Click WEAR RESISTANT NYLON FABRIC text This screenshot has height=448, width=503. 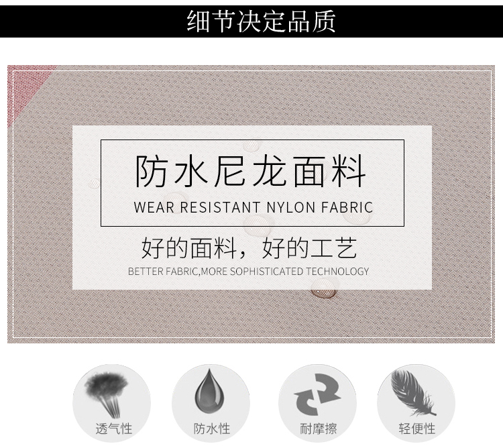click(254, 207)
